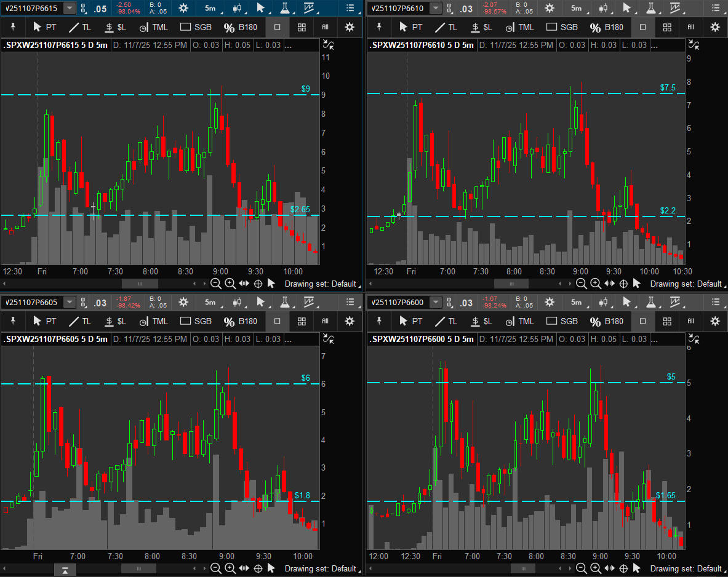This screenshot has height=577, width=728.
Task: Open the symbol dropdown for V251107P6615
Action: pos(69,8)
